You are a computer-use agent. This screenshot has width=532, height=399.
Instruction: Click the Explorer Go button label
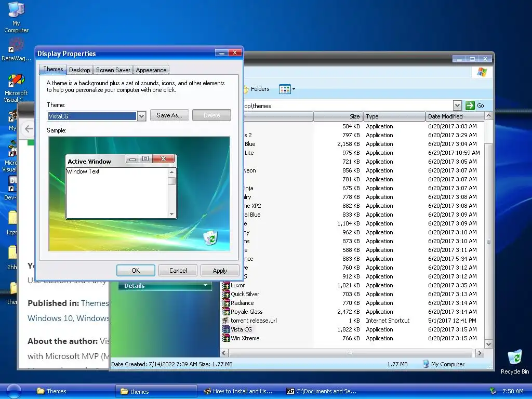(x=481, y=105)
